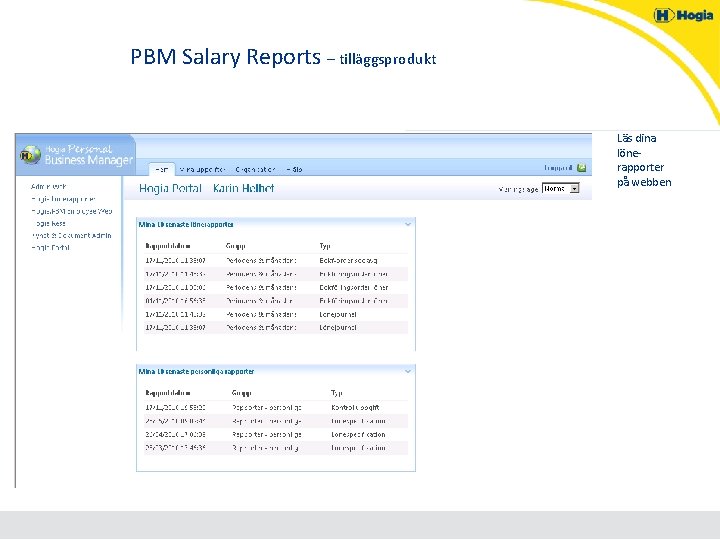Click the first lönerapporter row's Typ cell

click(x=348, y=260)
